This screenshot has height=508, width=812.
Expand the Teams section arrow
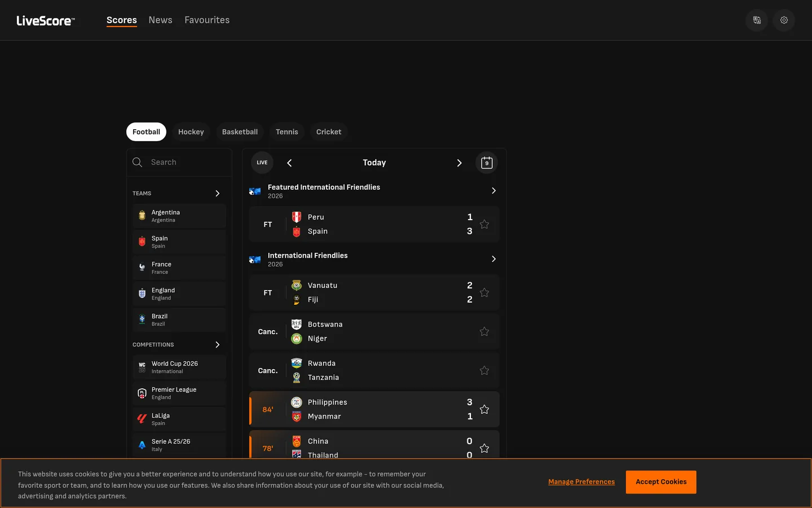pyautogui.click(x=218, y=194)
